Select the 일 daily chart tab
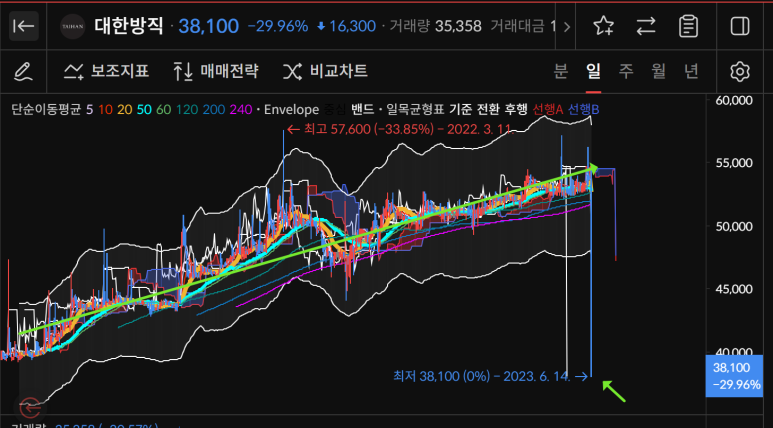The height and width of the screenshot is (428, 773). pyautogui.click(x=594, y=71)
